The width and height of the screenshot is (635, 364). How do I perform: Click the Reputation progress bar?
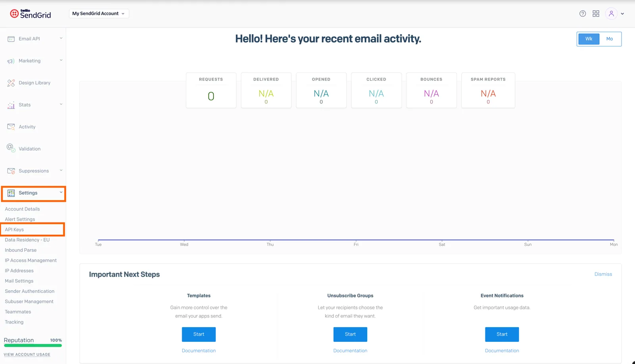click(x=33, y=346)
